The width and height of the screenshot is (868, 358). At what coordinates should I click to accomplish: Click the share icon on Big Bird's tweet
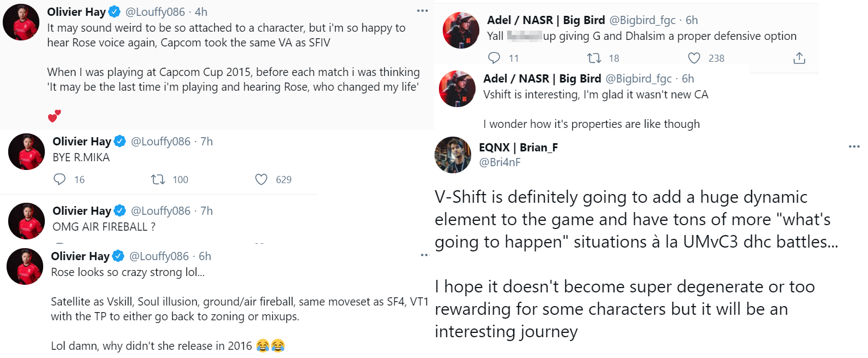(799, 57)
